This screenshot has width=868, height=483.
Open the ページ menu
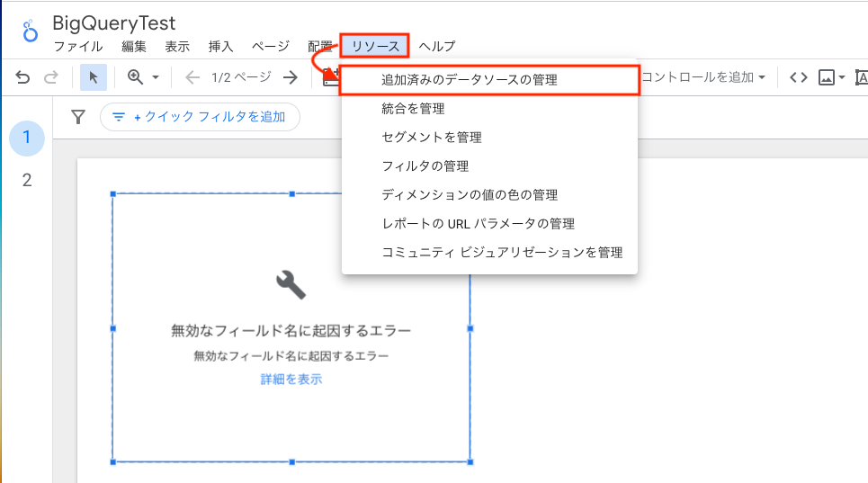click(x=270, y=47)
